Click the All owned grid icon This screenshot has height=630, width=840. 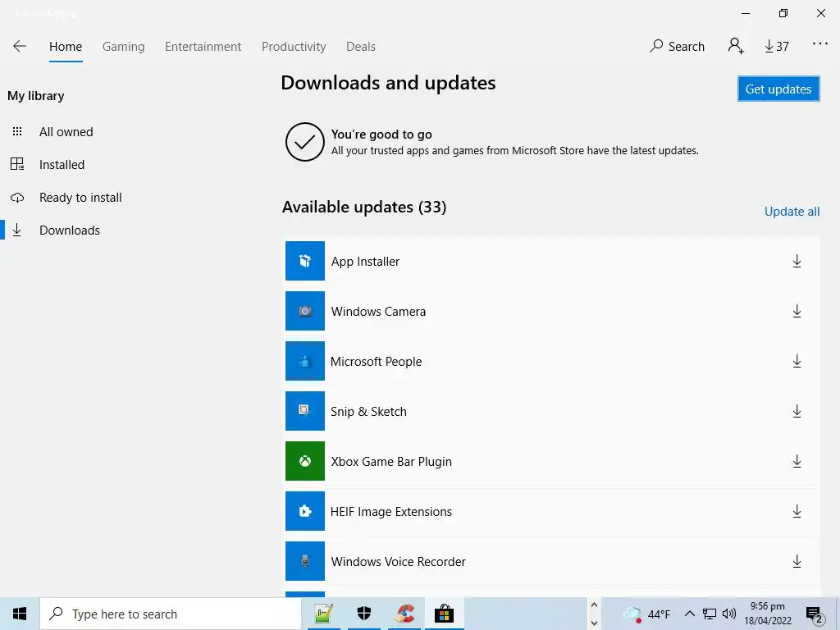click(x=17, y=131)
